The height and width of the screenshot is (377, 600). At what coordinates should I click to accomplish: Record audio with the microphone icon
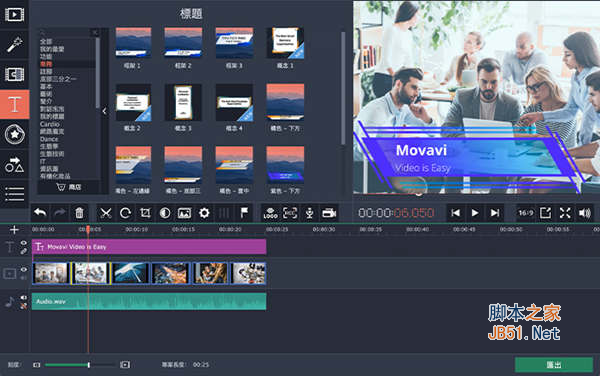click(310, 213)
